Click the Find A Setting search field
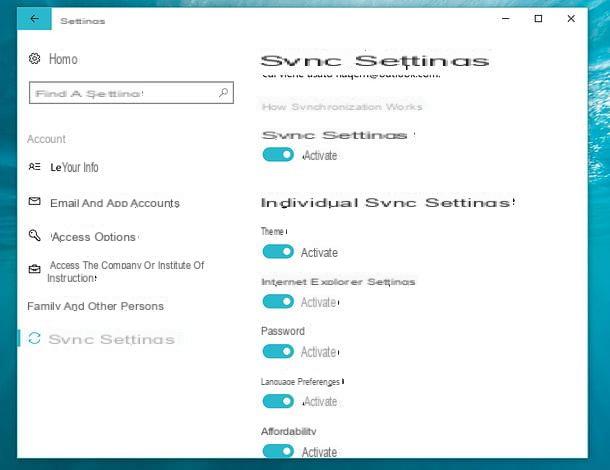610x470 pixels. pyautogui.click(x=120, y=93)
